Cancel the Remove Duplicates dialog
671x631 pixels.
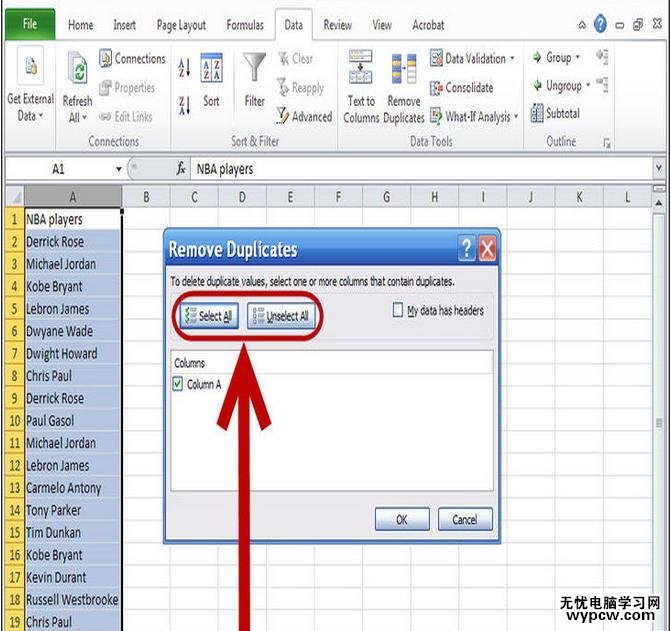click(x=465, y=519)
